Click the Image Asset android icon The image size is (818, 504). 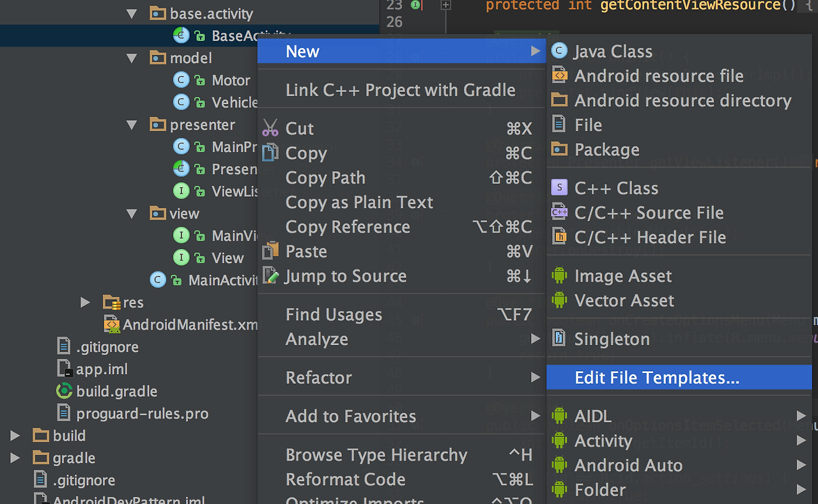coord(559,276)
